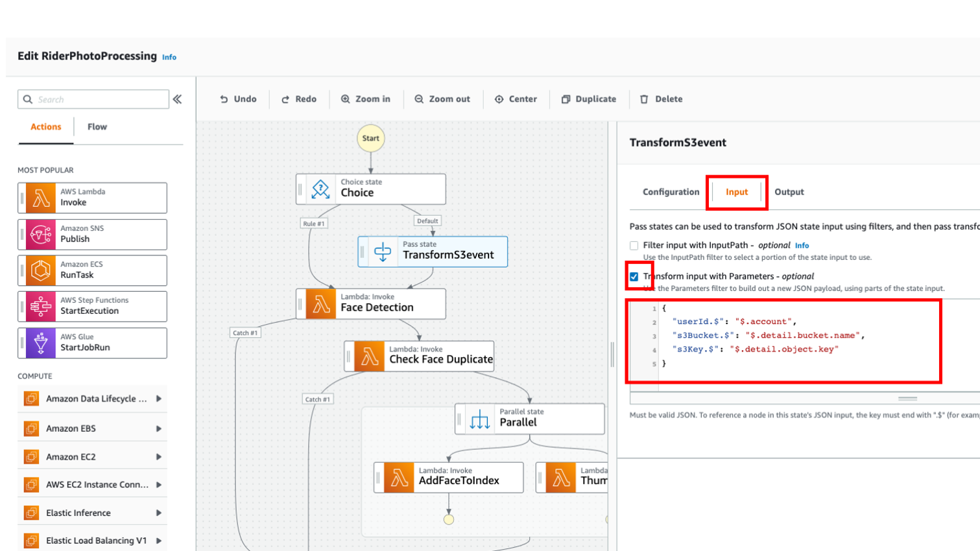Grab the inspector panel divider handle
The image size is (980, 551).
tap(612, 355)
